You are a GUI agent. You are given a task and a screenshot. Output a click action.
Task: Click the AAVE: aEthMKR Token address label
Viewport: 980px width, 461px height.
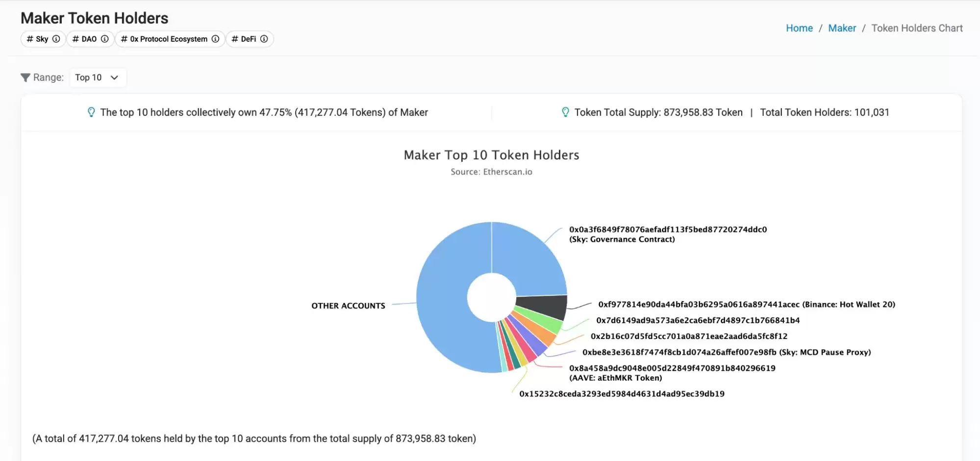672,373
